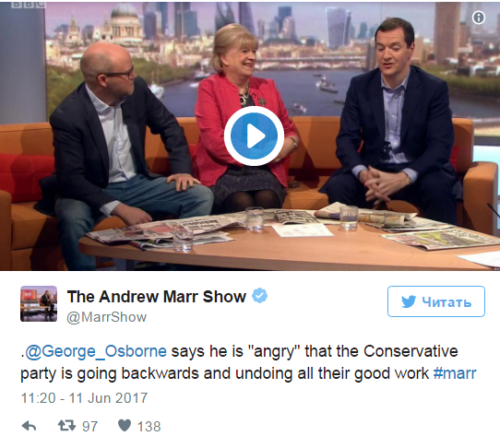Screen dimensions: 500x448
Task: Open the video info icon
Action: (478, 18)
